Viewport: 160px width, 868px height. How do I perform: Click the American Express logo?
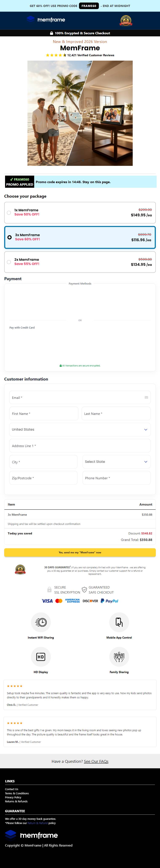tap(72, 601)
